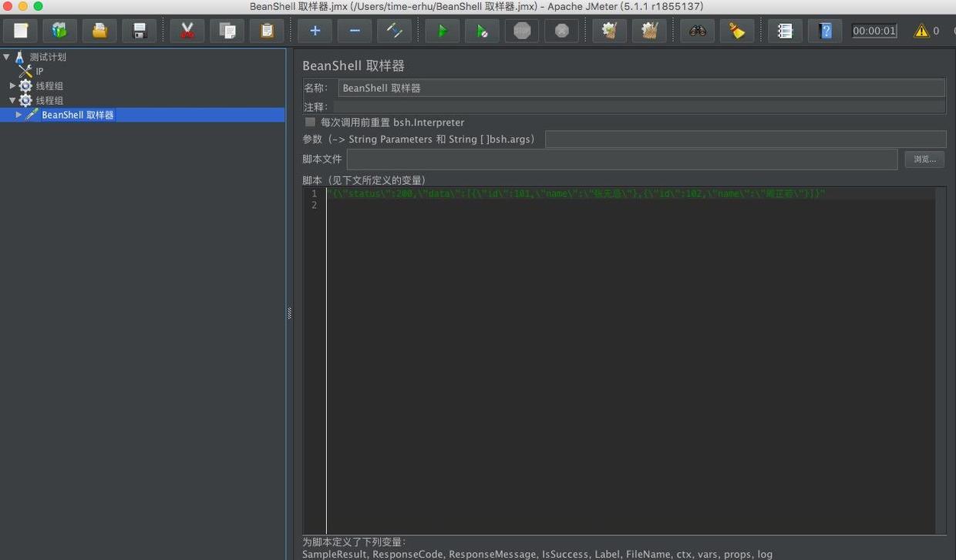
Task: Expand the BeanShell 取样器 tree node
Action: click(19, 115)
